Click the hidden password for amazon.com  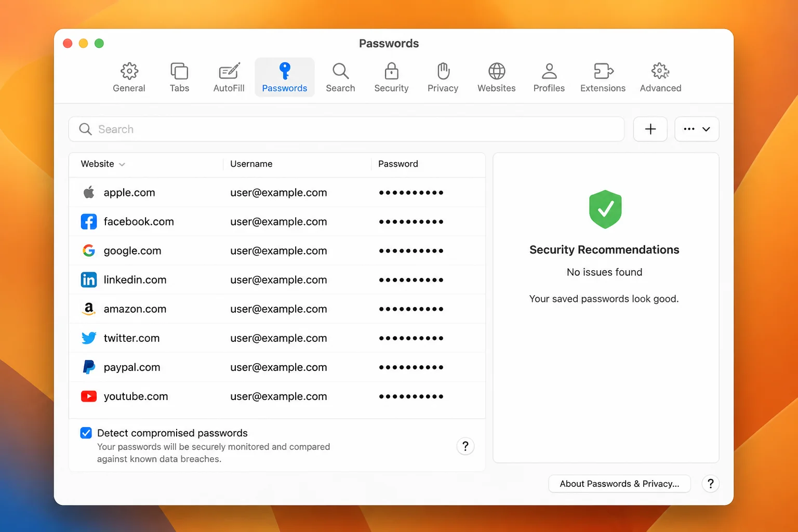point(411,309)
